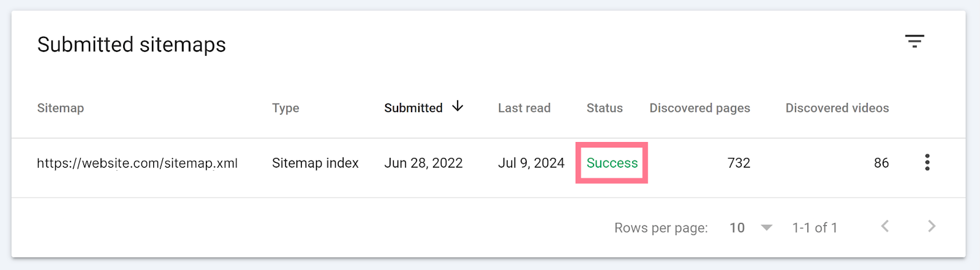Open the https://website.com/sitemap.xml sitemap row
This screenshot has width=980, height=270.
point(137,163)
